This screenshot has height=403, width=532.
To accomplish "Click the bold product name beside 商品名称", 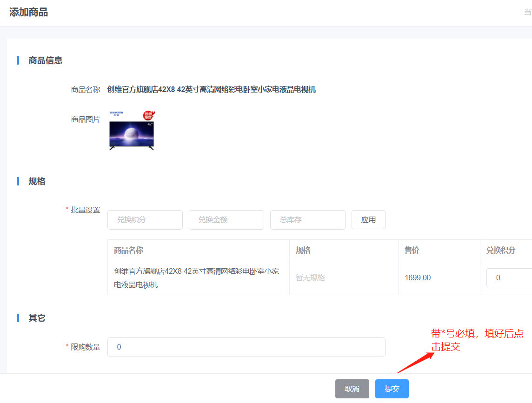I will point(212,90).
